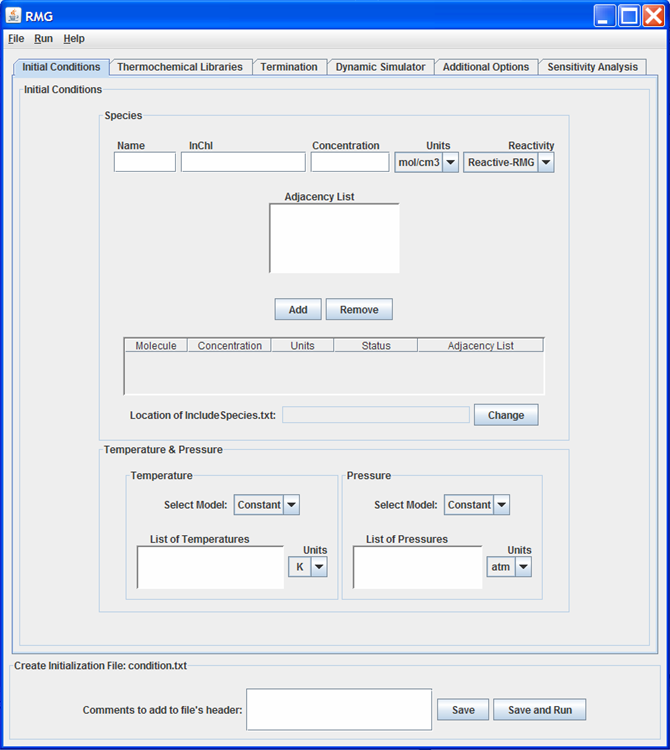Open the atm pressure units dropdown
The width and height of the screenshot is (670, 750).
point(509,567)
